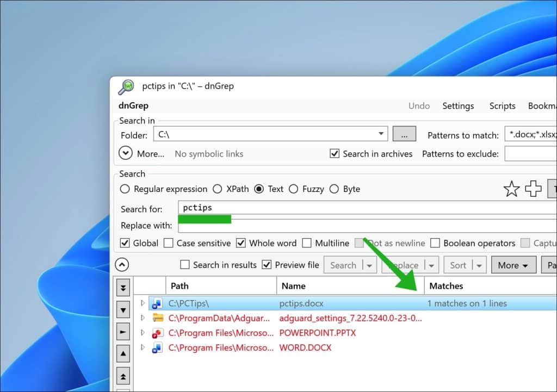Click the Sort button
The height and width of the screenshot is (392, 557).
(458, 265)
